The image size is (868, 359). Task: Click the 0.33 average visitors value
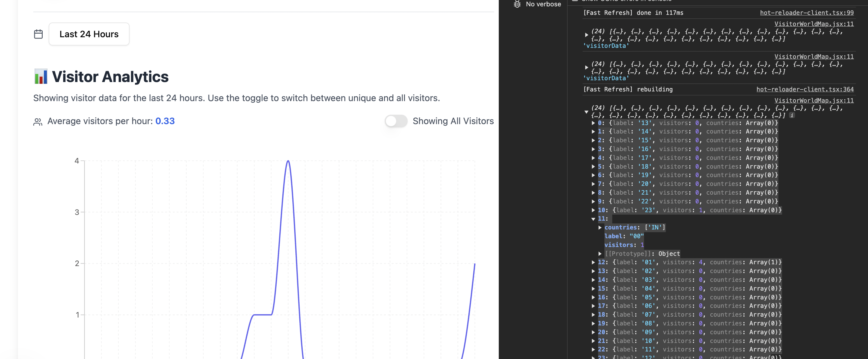(165, 121)
